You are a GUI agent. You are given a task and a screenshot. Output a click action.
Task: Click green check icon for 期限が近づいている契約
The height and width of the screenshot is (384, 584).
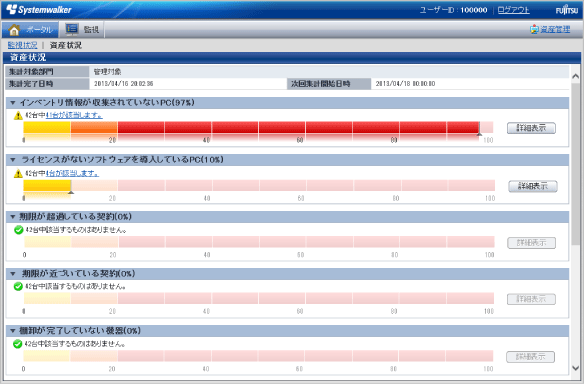click(x=18, y=286)
